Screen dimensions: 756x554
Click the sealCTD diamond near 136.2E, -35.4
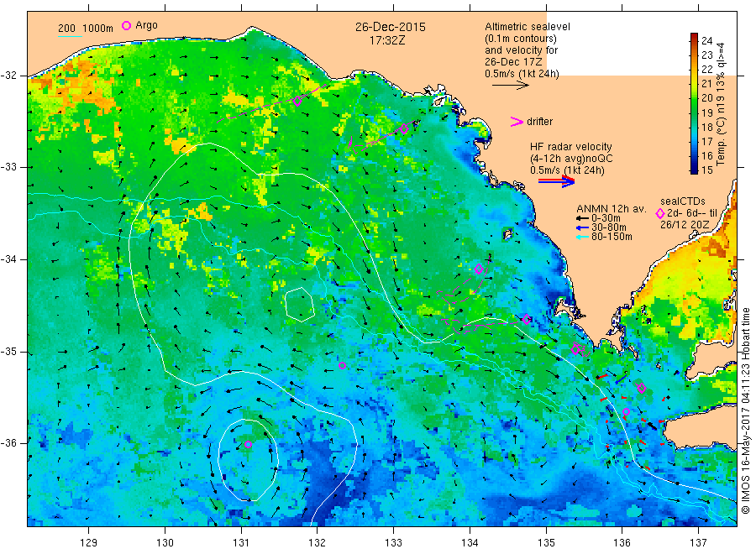641,388
